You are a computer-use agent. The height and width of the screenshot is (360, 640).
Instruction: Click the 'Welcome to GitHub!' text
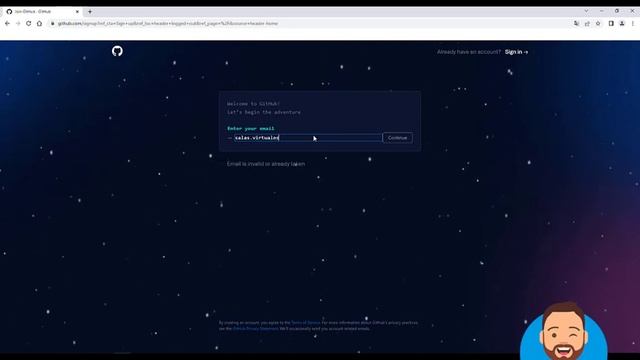253,104
